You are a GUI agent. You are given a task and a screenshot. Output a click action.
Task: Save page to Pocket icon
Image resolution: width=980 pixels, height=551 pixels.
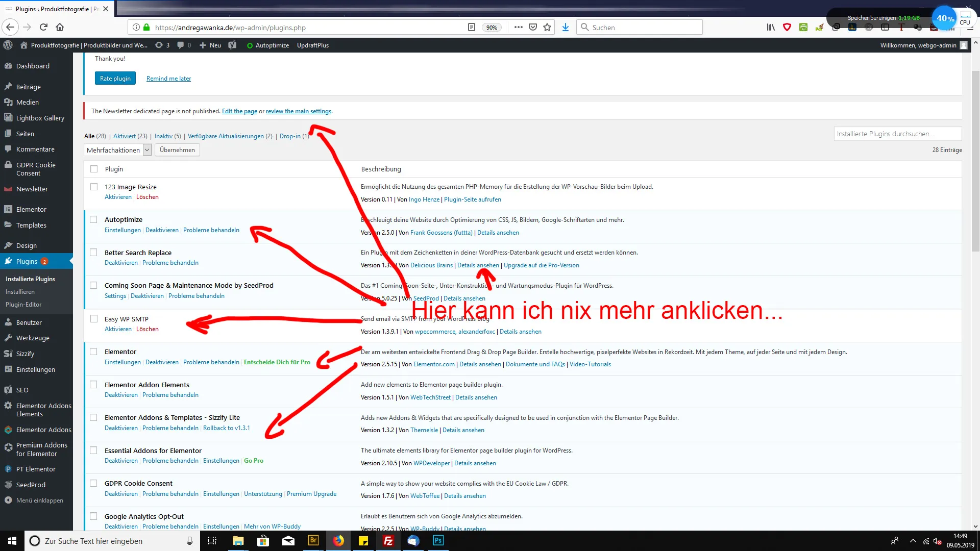coord(533,28)
